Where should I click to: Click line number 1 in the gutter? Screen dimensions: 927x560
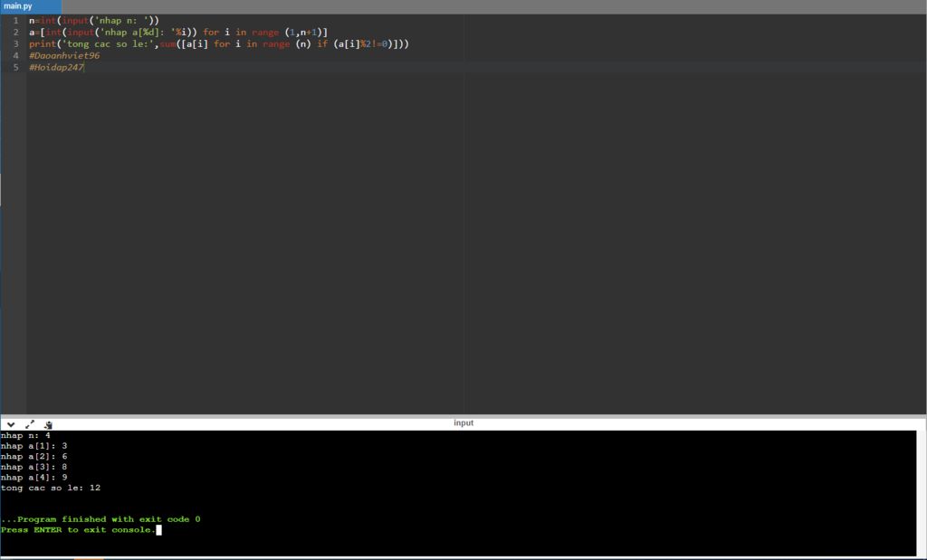[16, 21]
